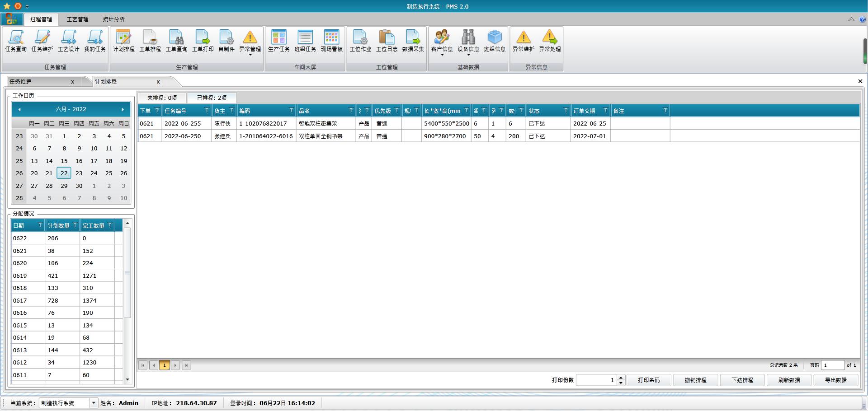Image resolution: width=868 pixels, height=411 pixels.
Task: Click the 分配情况 table vertical scrollbar
Action: coord(127,273)
